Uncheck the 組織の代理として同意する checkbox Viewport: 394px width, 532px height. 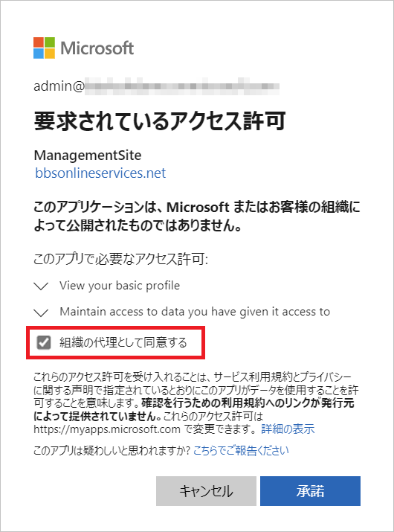[44, 342]
